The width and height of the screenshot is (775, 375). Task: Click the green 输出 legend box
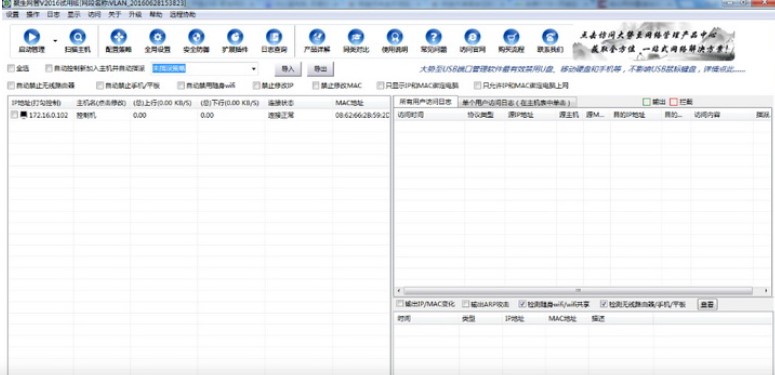point(646,102)
